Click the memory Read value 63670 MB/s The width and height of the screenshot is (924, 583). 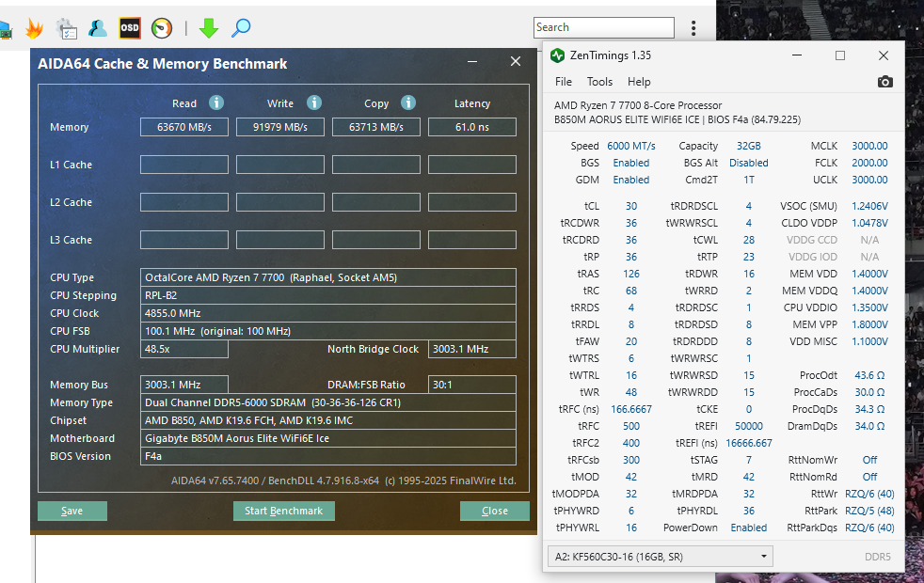coord(184,127)
